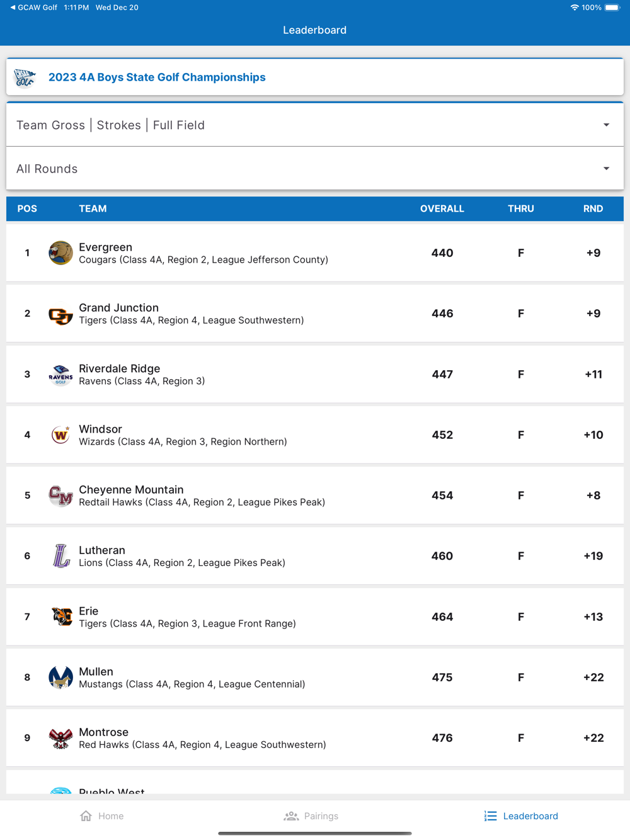The image size is (630, 840).
Task: Sort by the OVERALL column header
Action: (442, 208)
